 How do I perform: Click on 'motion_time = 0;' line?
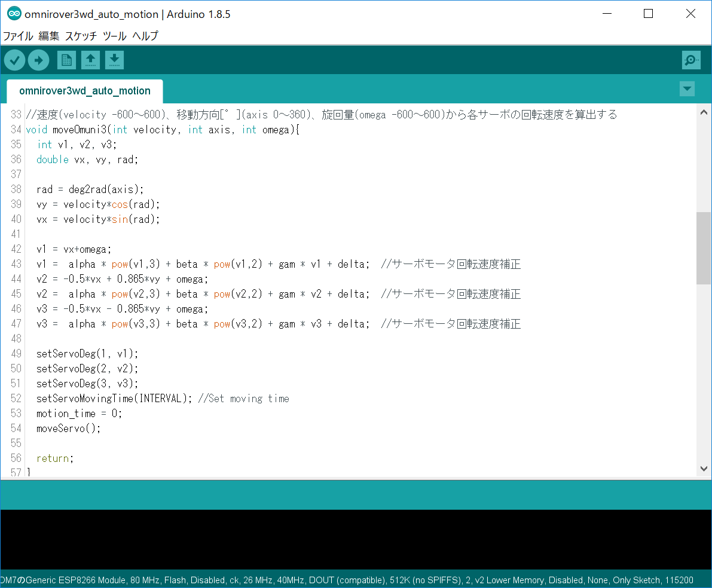click(80, 414)
